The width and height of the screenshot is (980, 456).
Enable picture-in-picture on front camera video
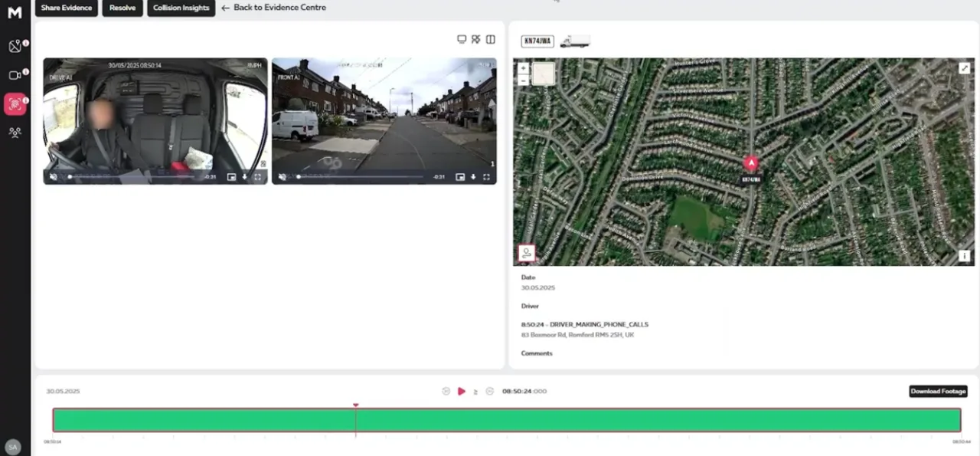point(460,176)
